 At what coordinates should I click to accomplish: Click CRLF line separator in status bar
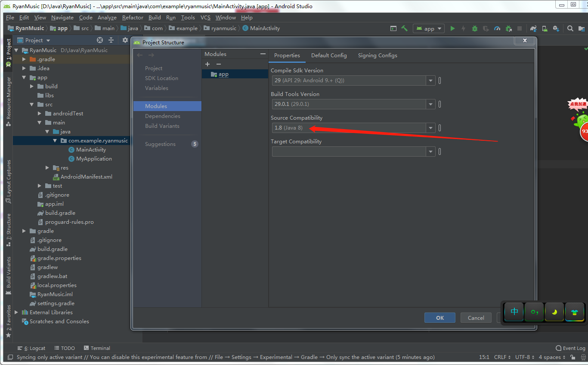point(502,357)
